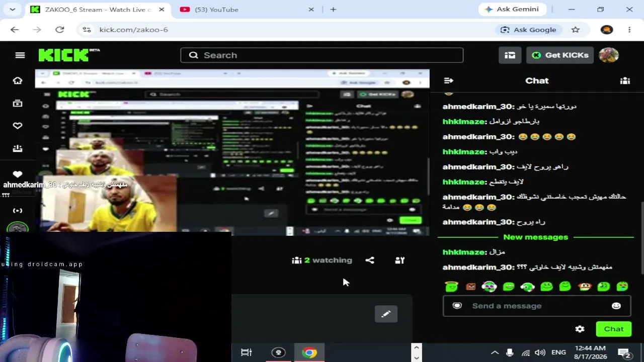
Task: Click the stream video player
Action: [x=232, y=152]
